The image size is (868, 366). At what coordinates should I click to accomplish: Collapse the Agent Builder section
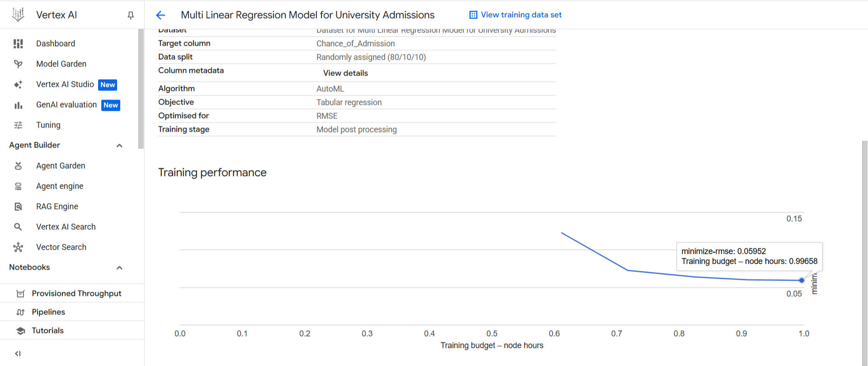coord(119,145)
